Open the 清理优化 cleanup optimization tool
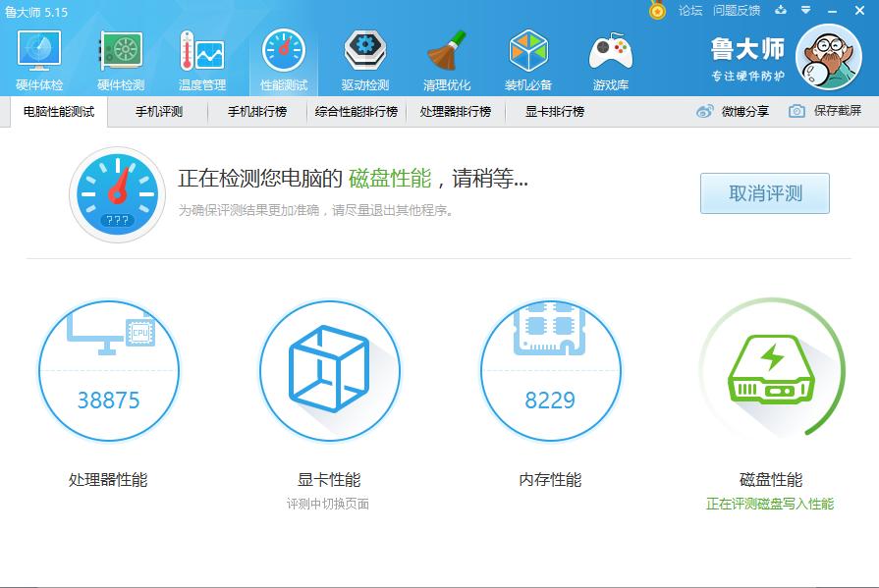Viewport: 879px width, 588px height. 446,56
